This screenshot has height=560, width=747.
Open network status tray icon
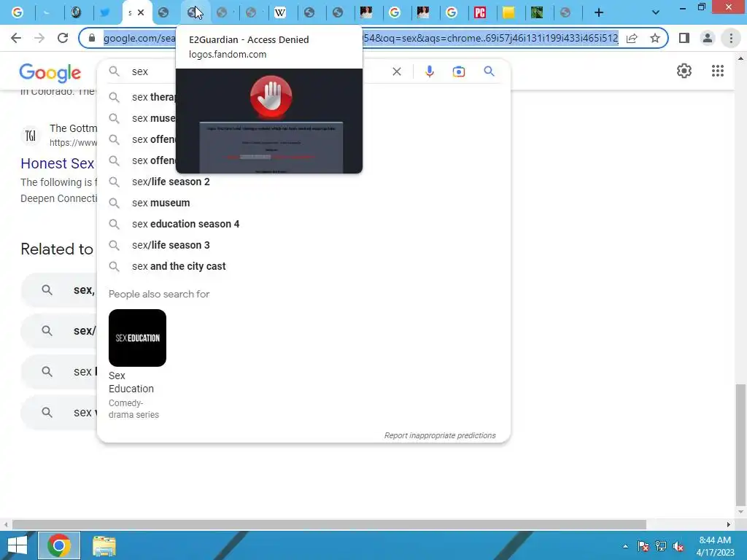coord(661,546)
